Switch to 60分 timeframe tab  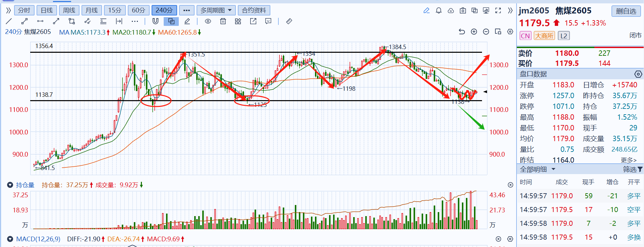138,10
